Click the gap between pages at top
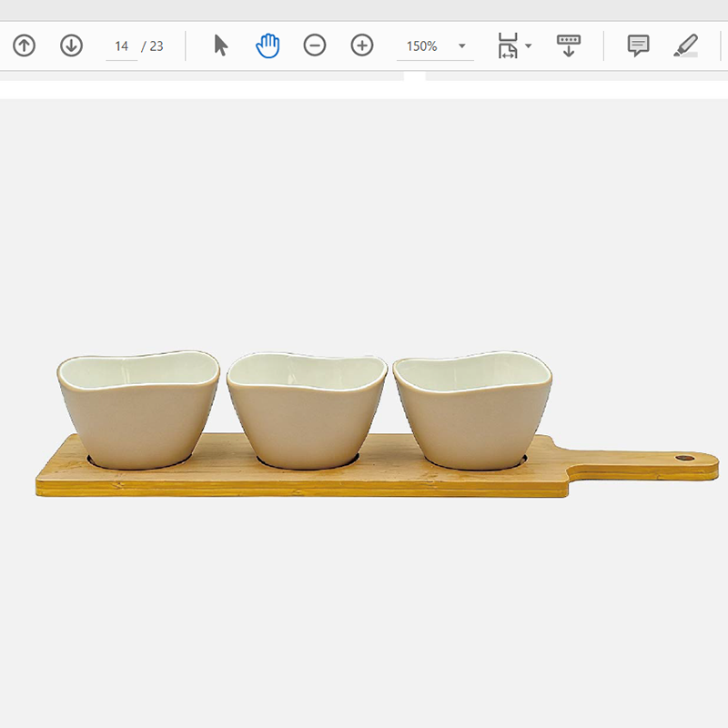This screenshot has width=728, height=728. point(414,76)
